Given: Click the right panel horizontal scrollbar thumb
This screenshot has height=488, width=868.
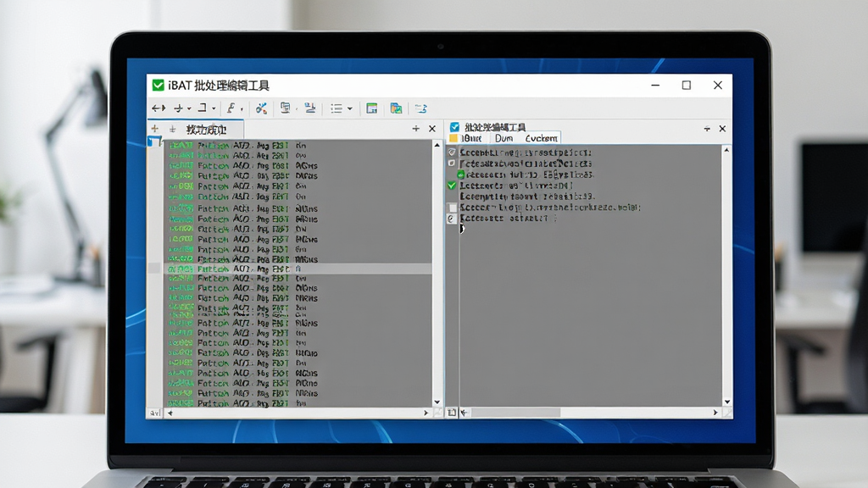Looking at the screenshot, I should (x=516, y=413).
